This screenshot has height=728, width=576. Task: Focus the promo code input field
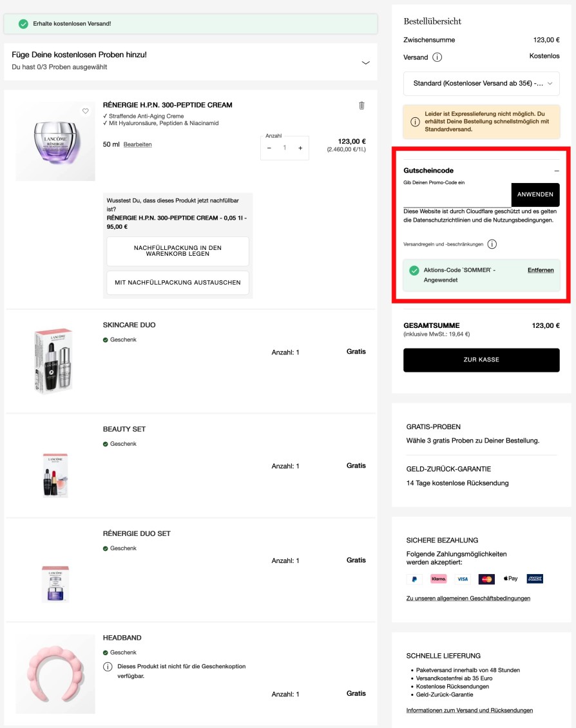(x=457, y=197)
